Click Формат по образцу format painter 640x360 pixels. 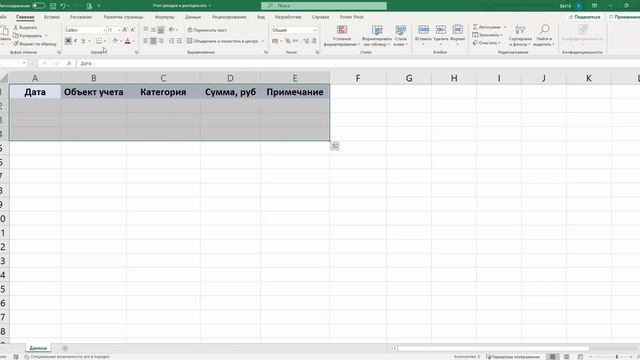35,44
